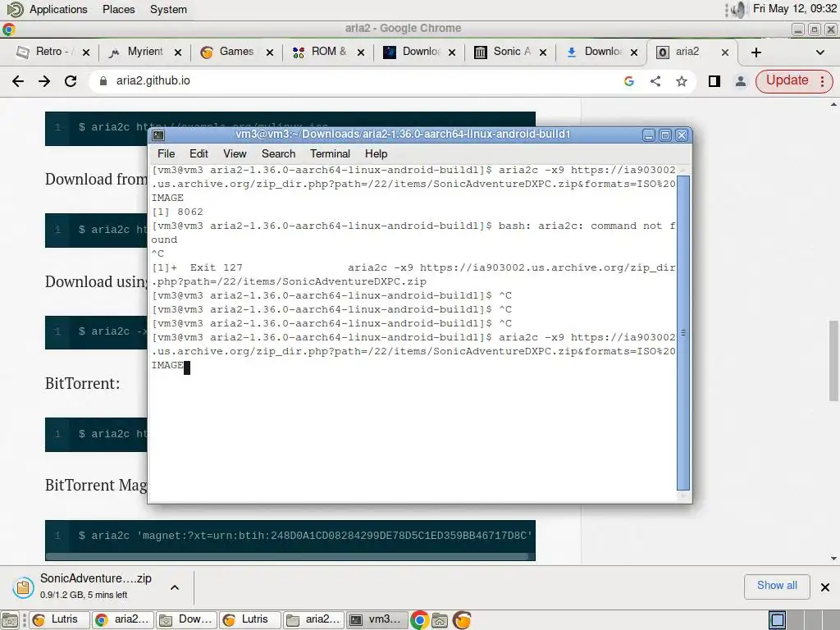Click the Update button in Chrome
The width and height of the screenshot is (840, 630).
(787, 81)
